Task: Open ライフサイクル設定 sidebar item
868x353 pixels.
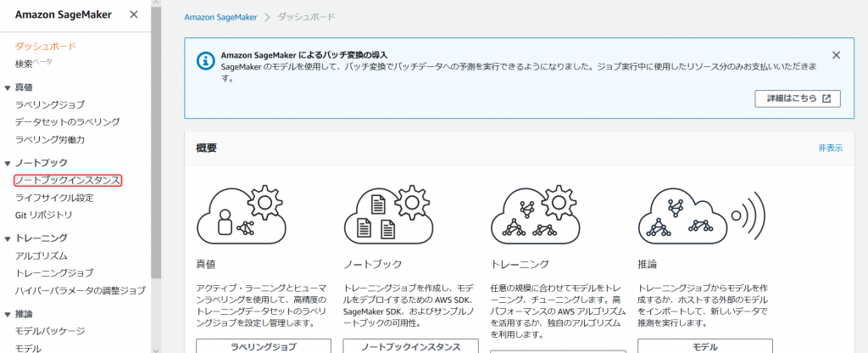Action: [54, 197]
